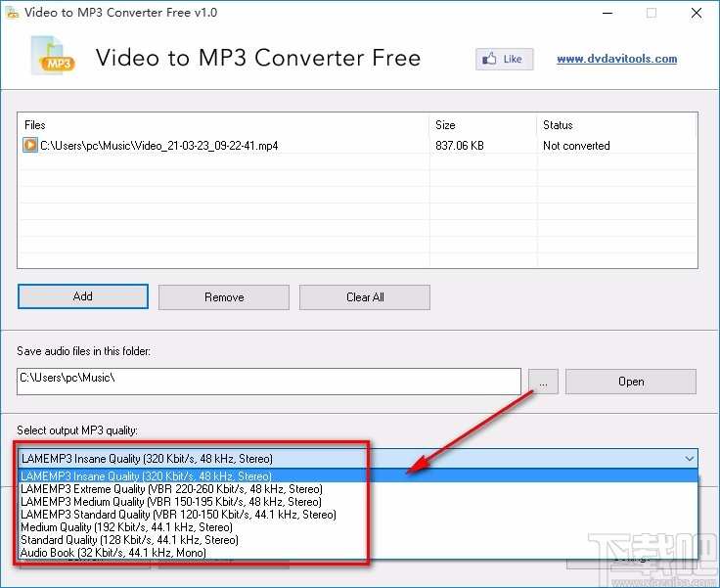Image resolution: width=720 pixels, height=588 pixels.
Task: Click the Add button
Action: [x=83, y=296]
